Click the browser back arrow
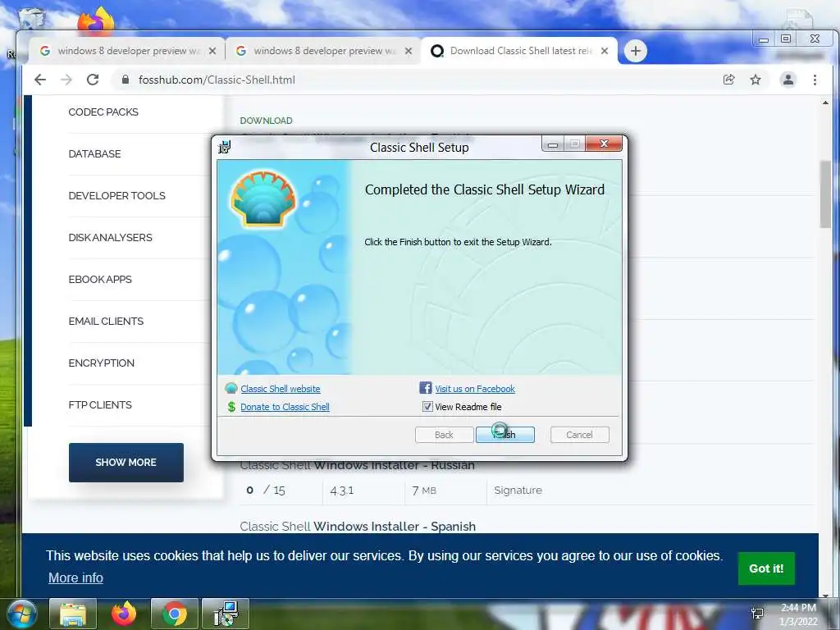Viewport: 840px width, 630px height. click(40, 80)
